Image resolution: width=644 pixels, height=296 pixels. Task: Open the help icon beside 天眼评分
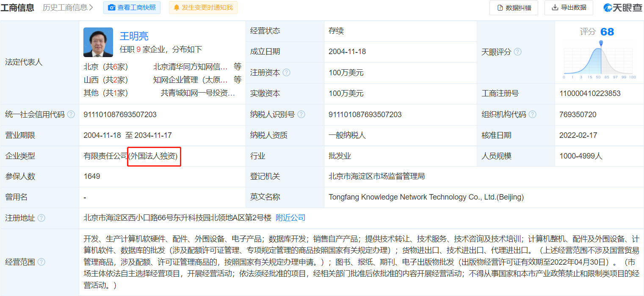coord(517,52)
